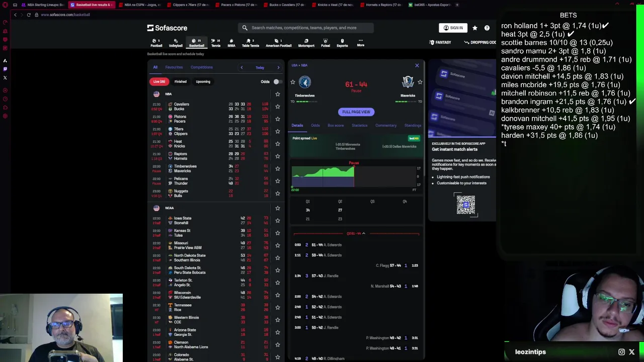
Task: Click the NBA breadcrumb link
Action: pos(304,65)
